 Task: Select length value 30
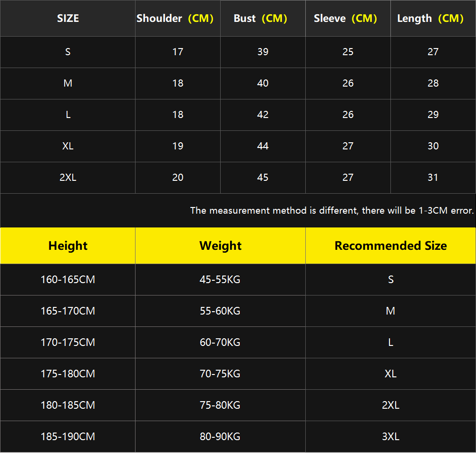433,146
